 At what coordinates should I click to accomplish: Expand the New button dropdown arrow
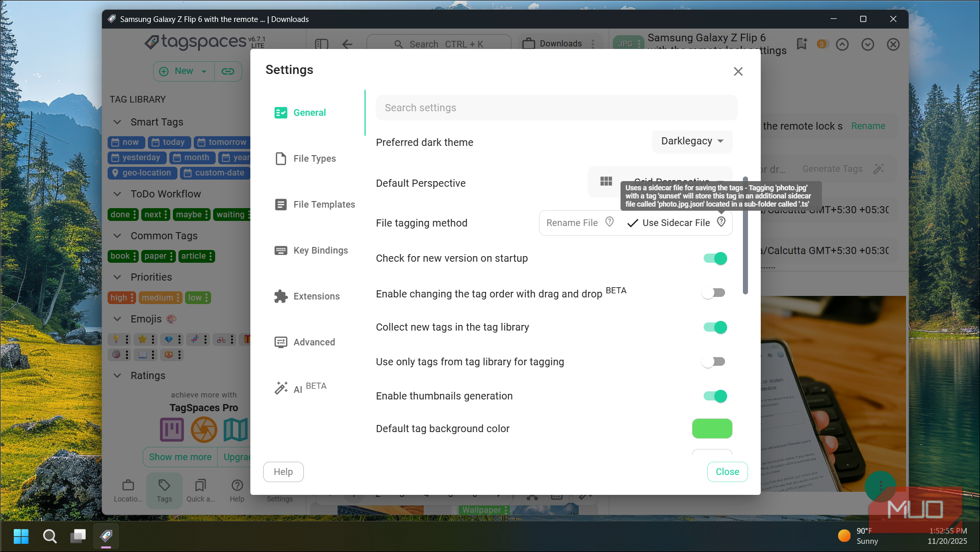[x=204, y=71]
